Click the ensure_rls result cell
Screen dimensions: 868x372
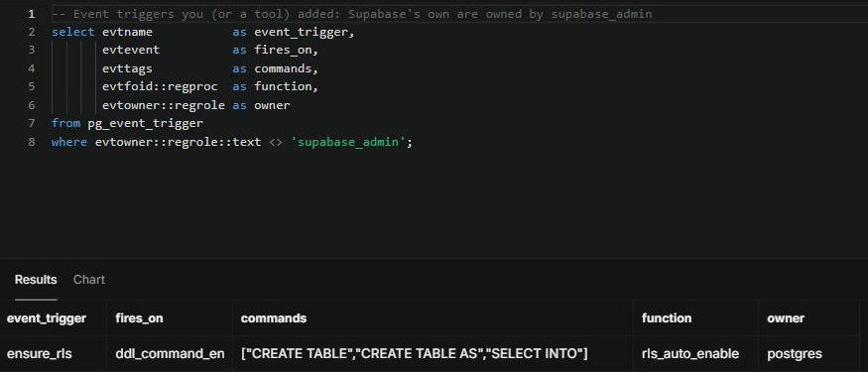coord(54,354)
